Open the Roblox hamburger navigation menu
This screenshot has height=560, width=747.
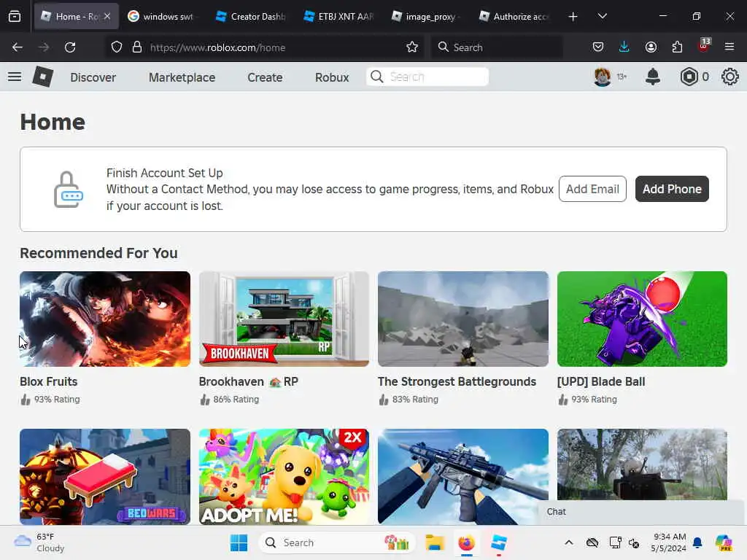(15, 77)
